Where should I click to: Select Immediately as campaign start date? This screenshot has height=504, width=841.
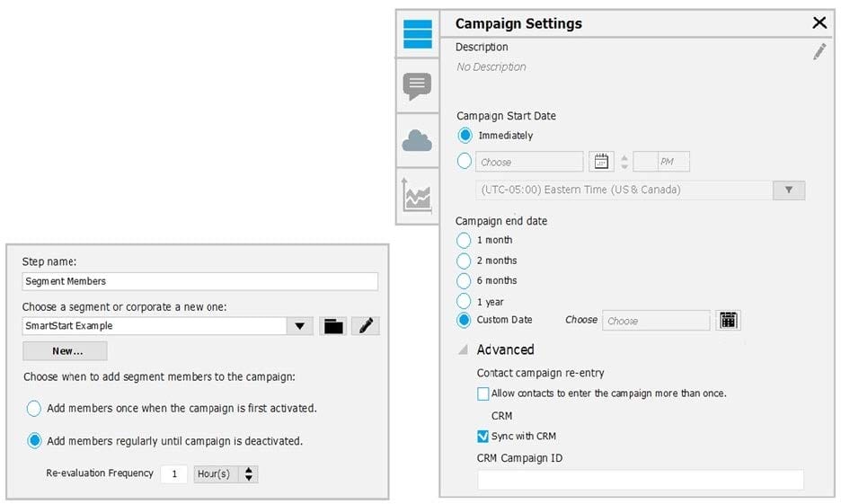pos(465,136)
